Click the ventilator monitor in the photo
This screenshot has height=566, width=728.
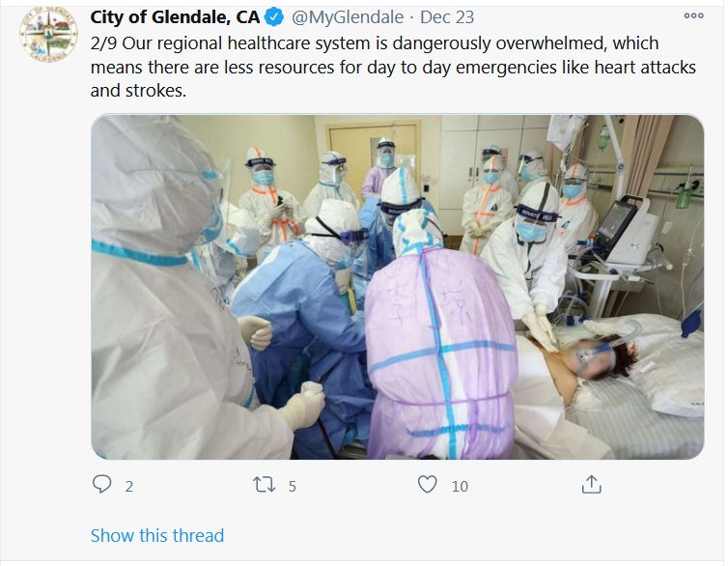(625, 230)
